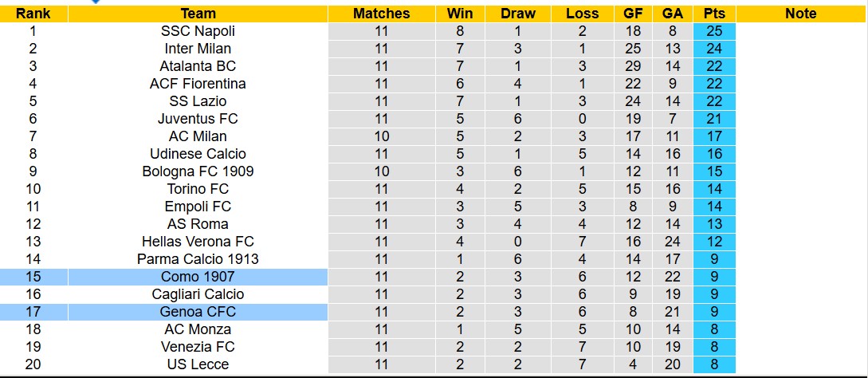Open the Parma Calcio 1913 link
The image size is (868, 378).
pos(198,259)
